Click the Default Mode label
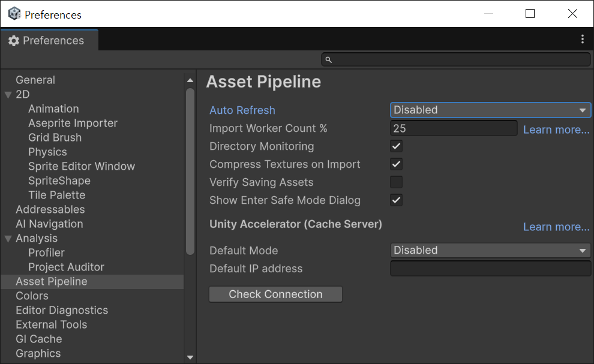The height and width of the screenshot is (364, 594). [x=244, y=251]
